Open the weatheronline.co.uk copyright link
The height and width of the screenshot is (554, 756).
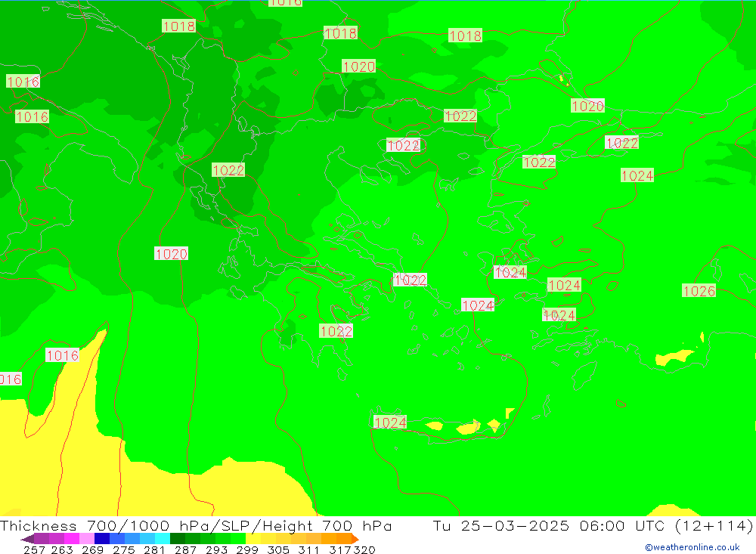(692, 547)
